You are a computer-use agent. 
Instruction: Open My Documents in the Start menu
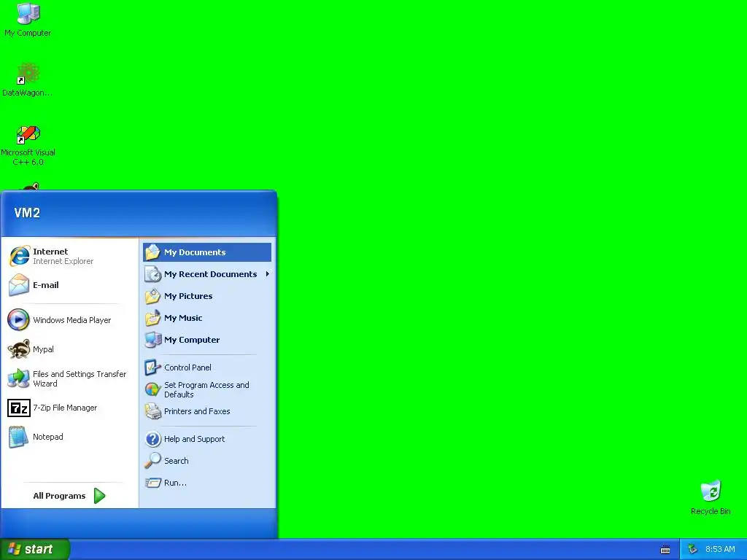(x=207, y=252)
